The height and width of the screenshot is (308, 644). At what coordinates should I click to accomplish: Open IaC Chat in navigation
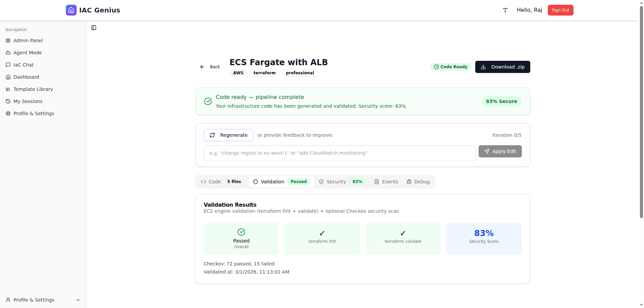click(x=23, y=65)
